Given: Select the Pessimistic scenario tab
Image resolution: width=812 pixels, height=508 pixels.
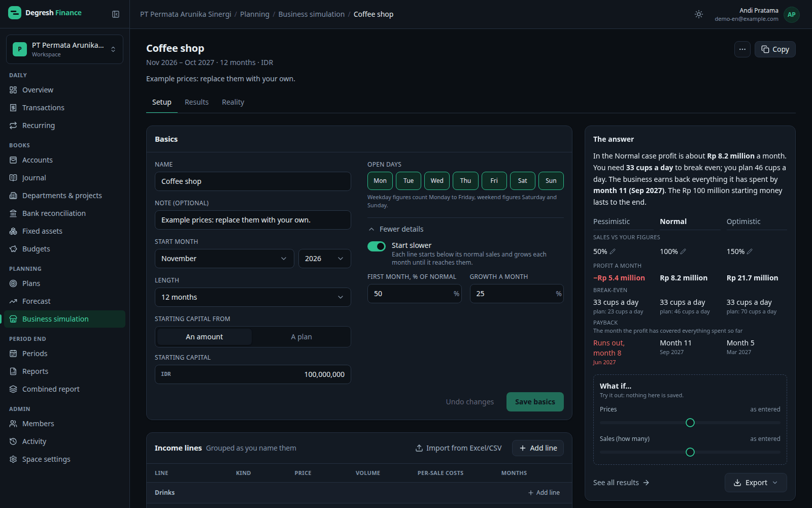Looking at the screenshot, I should point(623,221).
